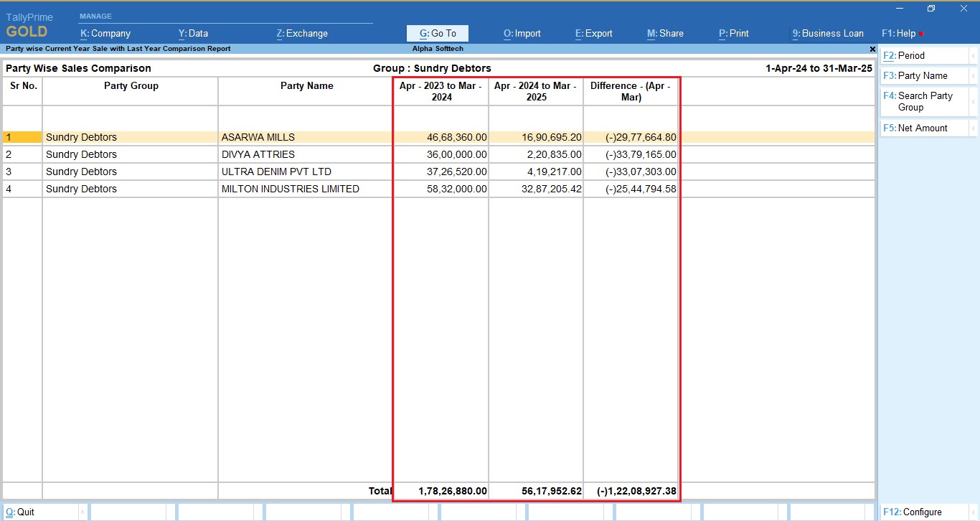Click the Go To option
Screen dimensions: 980x521
437,33
